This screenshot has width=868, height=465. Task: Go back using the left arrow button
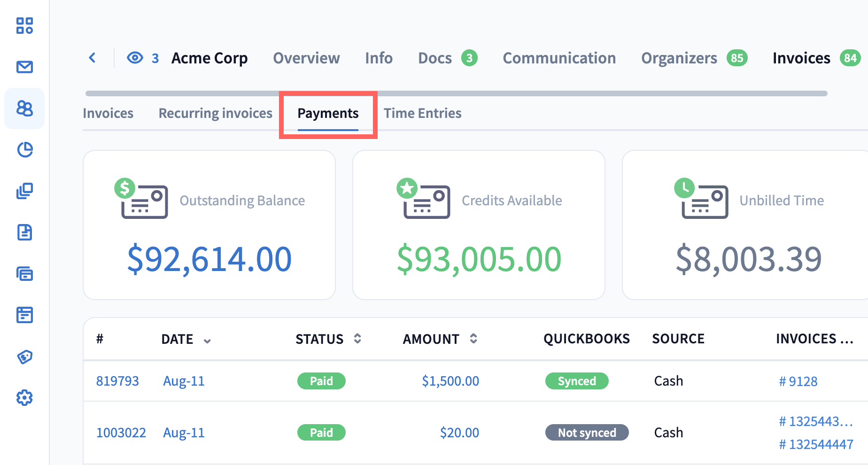click(x=93, y=58)
